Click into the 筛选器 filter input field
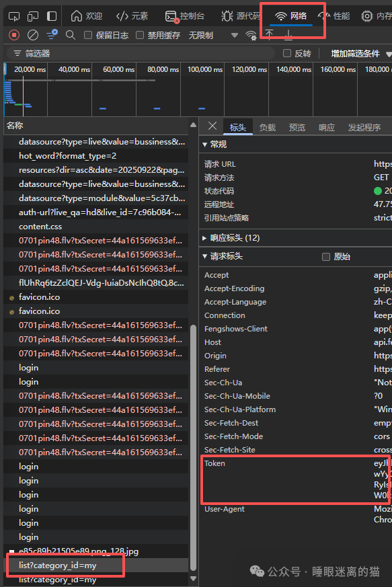 pos(144,54)
